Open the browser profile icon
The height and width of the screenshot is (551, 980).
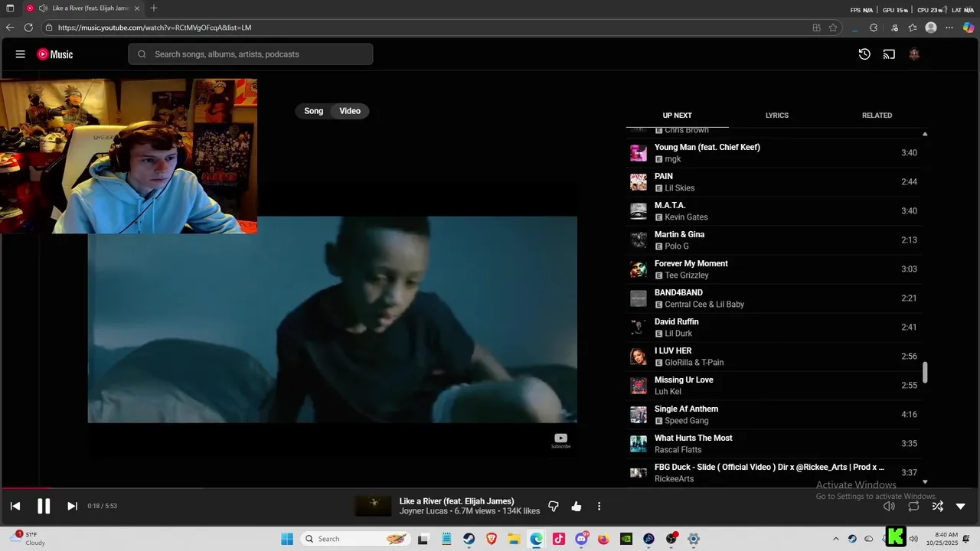(931, 28)
